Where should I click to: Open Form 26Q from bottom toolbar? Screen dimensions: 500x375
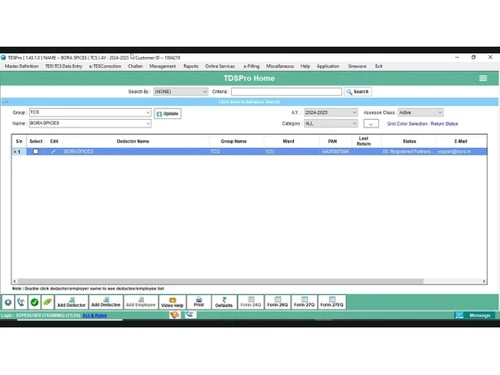pyautogui.click(x=277, y=302)
